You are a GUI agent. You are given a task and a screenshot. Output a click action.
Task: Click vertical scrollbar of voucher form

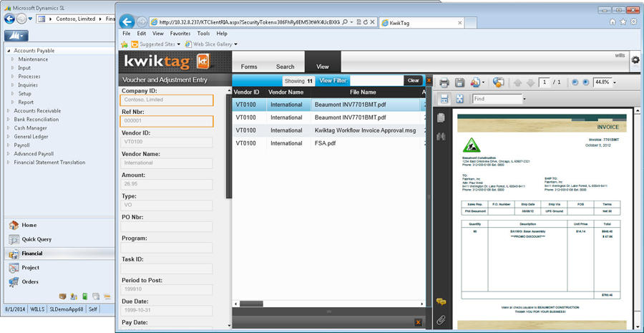(x=229, y=147)
